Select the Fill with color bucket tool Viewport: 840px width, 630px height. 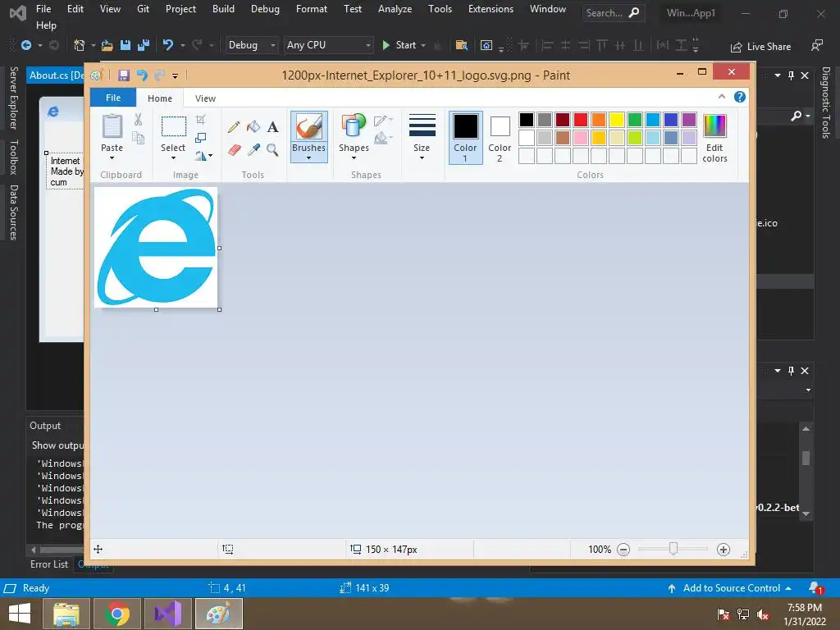[x=253, y=127]
